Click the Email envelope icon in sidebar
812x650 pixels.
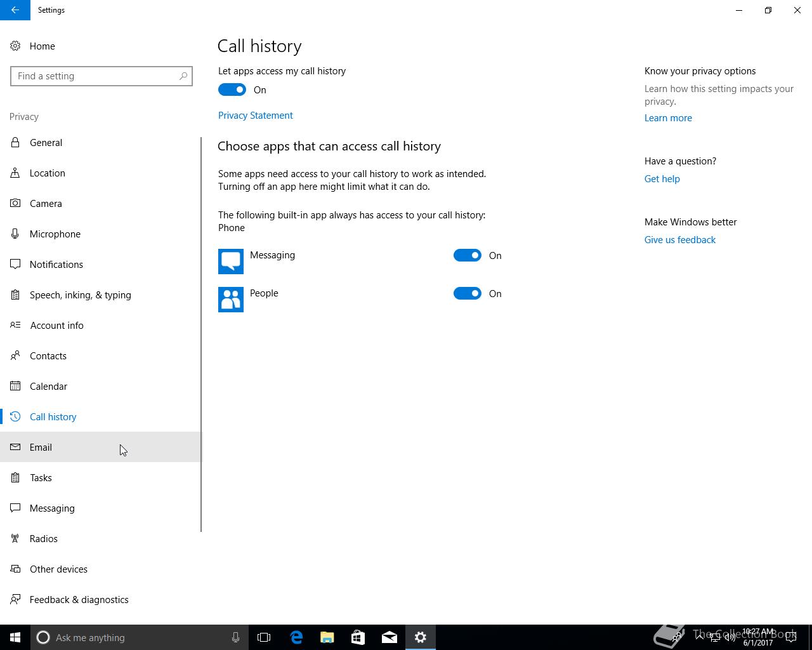click(15, 447)
